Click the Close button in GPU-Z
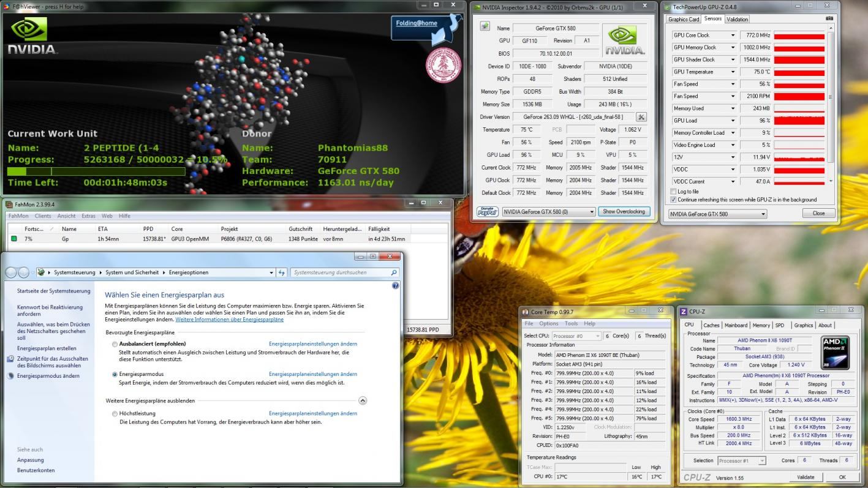 tap(818, 214)
